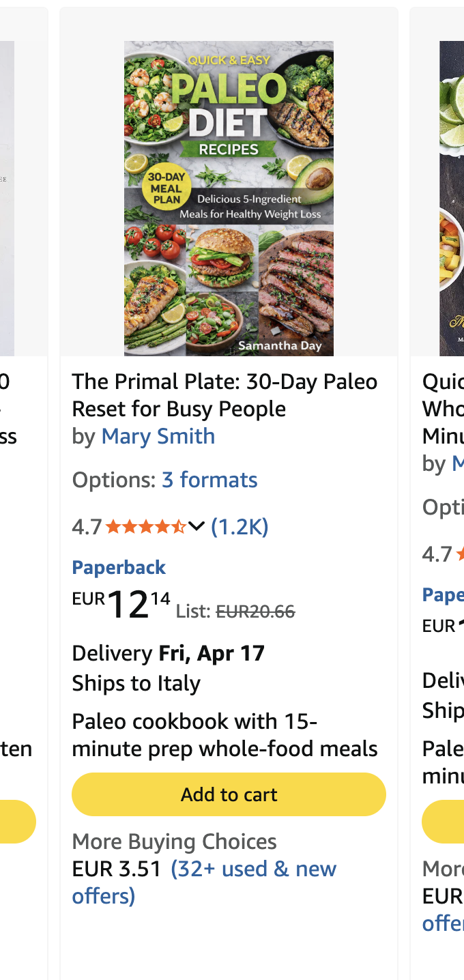Select the half-star icon in the rating
This screenshot has height=980, width=464.
click(x=179, y=526)
